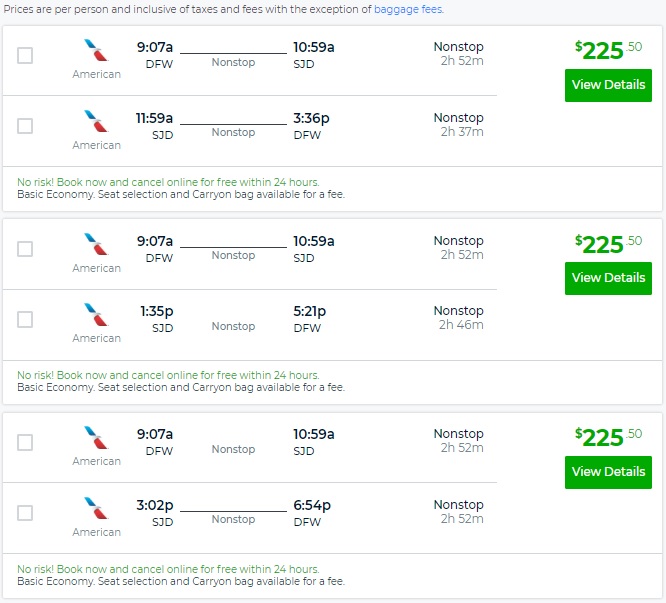The image size is (666, 603).
Task: Select the 5:21p DFW arrival time
Action: 309,311
